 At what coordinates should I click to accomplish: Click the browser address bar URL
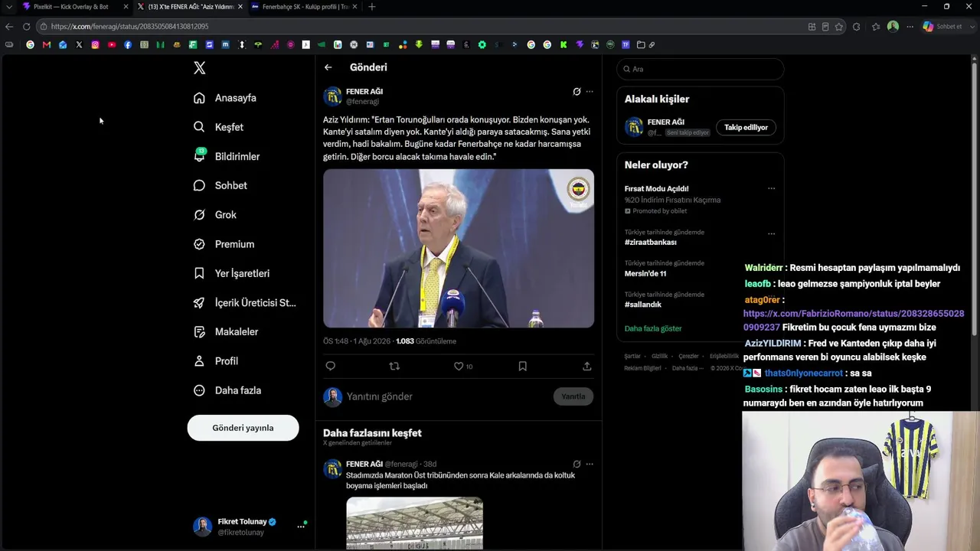click(130, 27)
